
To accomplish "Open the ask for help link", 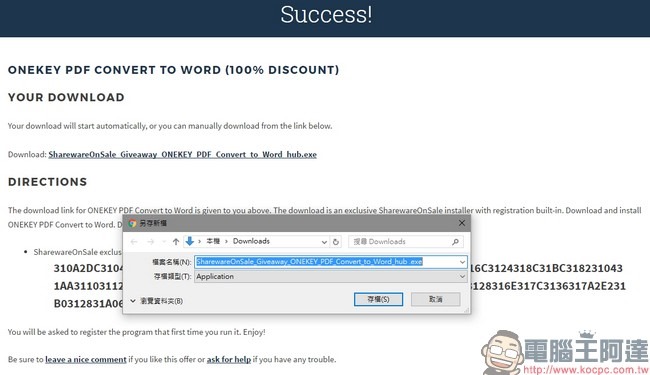I will click(x=229, y=359).
